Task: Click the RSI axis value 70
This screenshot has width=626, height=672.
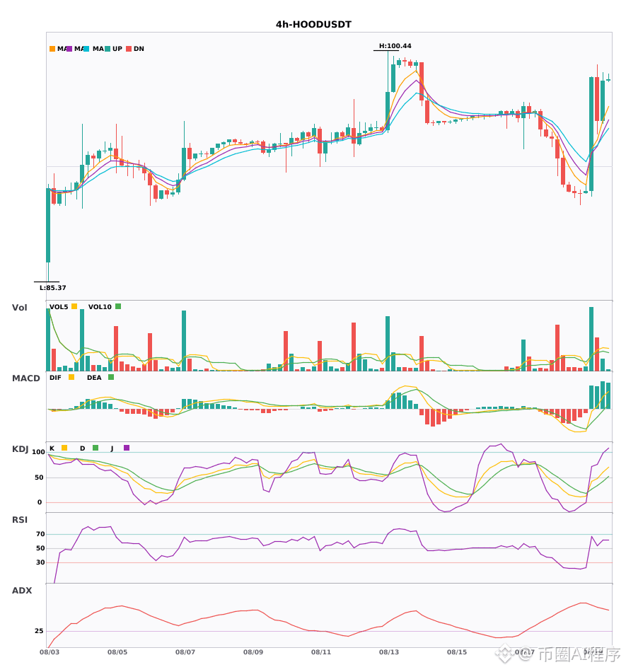Action: pyautogui.click(x=40, y=534)
